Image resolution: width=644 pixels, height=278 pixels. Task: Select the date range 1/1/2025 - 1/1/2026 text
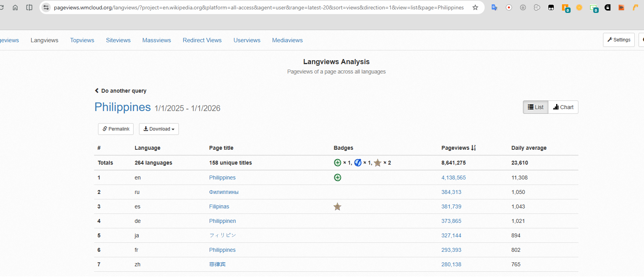[187, 108]
